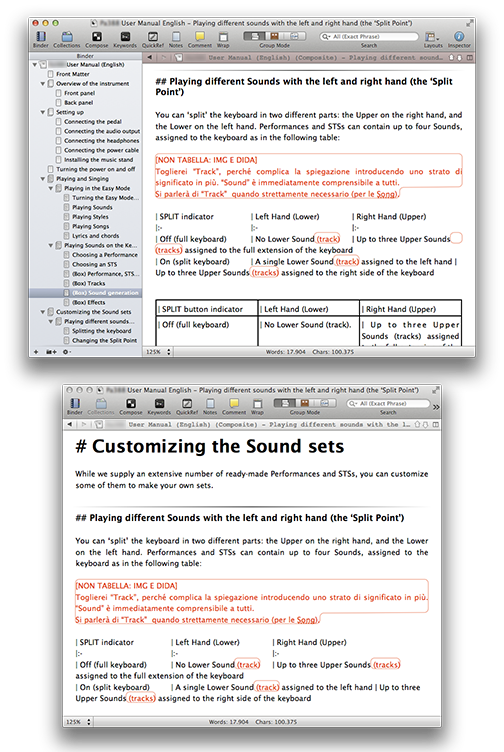Select Lyrics and chords in the binder
Screen dimensions: 504x752
point(95,235)
